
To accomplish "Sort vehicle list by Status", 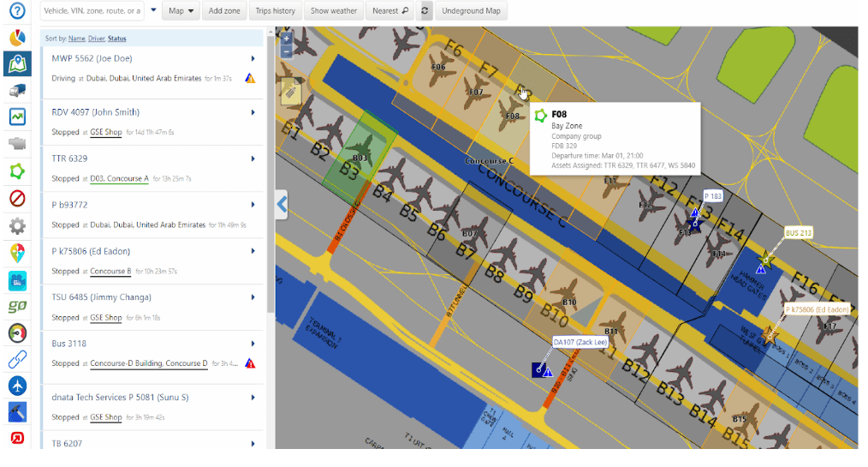I will point(116,39).
